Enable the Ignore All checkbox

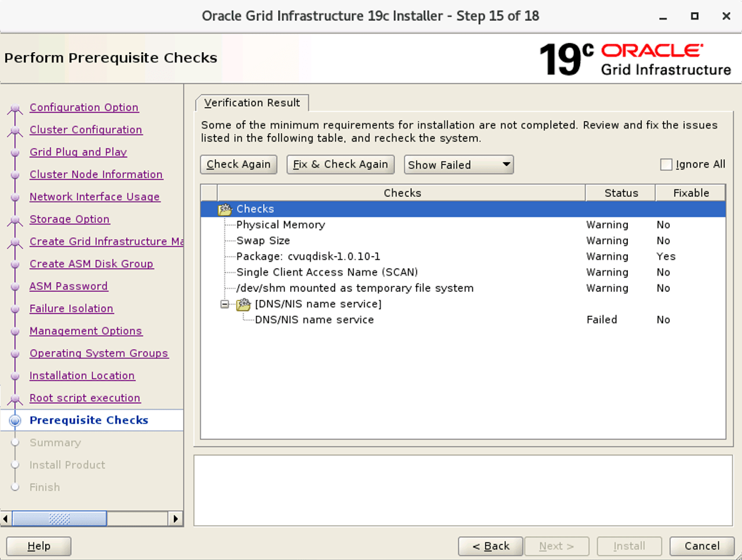(665, 164)
